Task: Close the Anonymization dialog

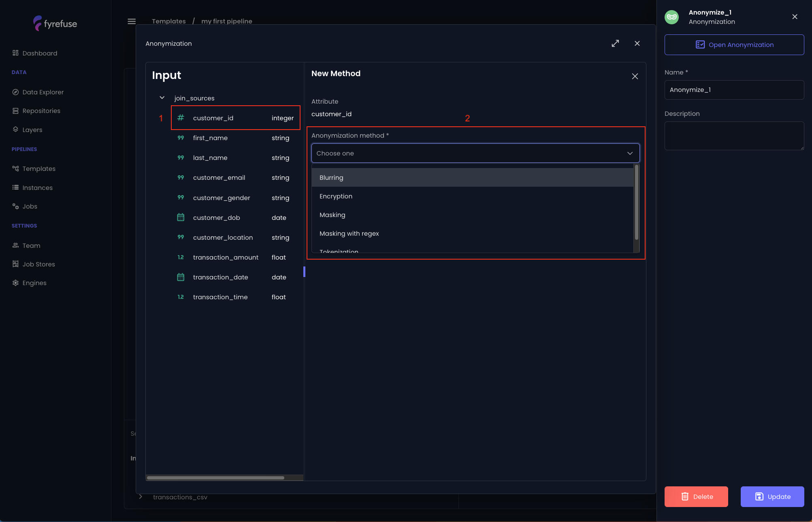Action: coord(637,43)
